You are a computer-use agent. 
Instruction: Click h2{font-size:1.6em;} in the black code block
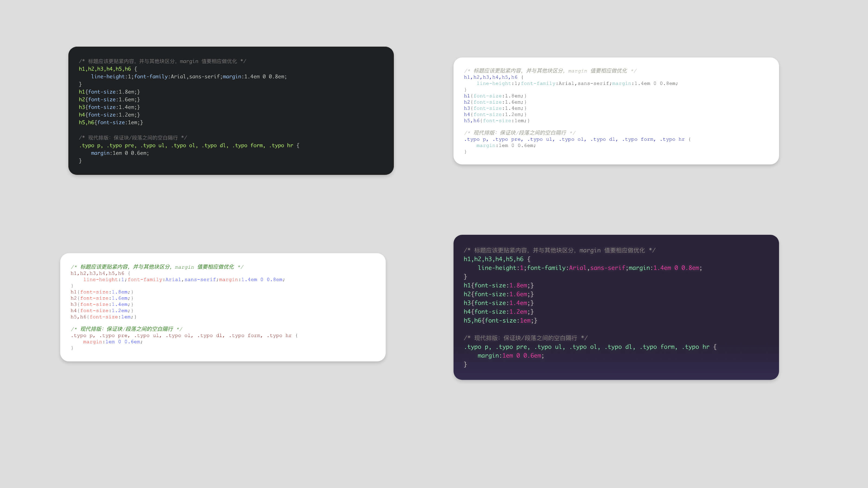click(x=109, y=99)
